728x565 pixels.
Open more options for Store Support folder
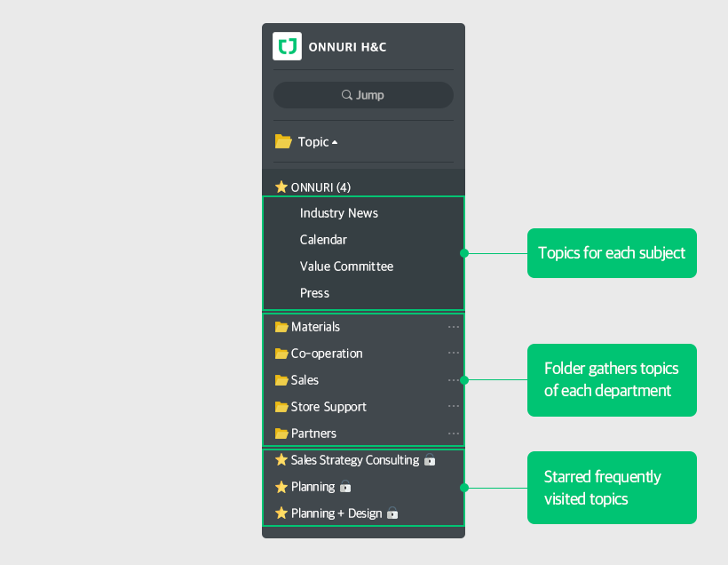coord(454,407)
